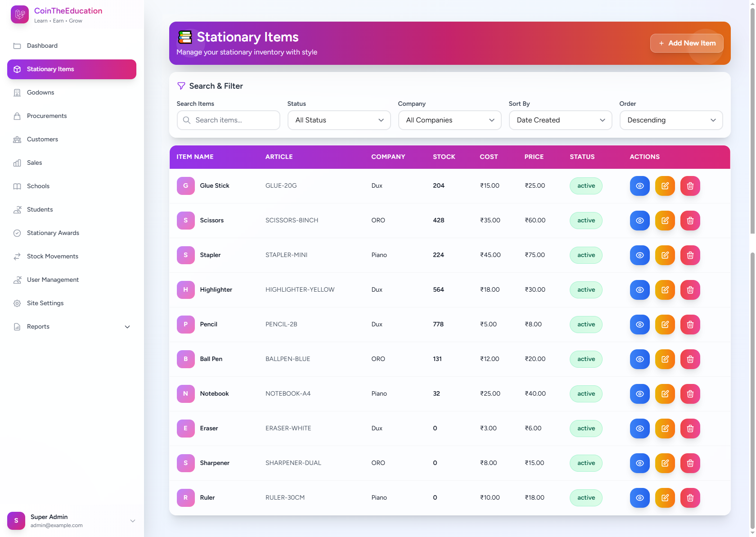Go to Stock Movements in sidebar
The width and height of the screenshot is (756, 537).
click(x=53, y=257)
